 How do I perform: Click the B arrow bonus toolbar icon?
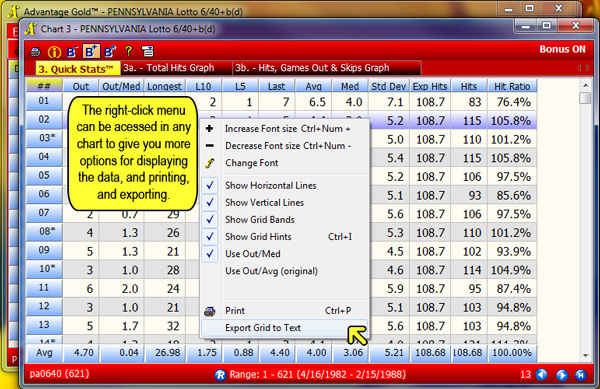coord(110,52)
